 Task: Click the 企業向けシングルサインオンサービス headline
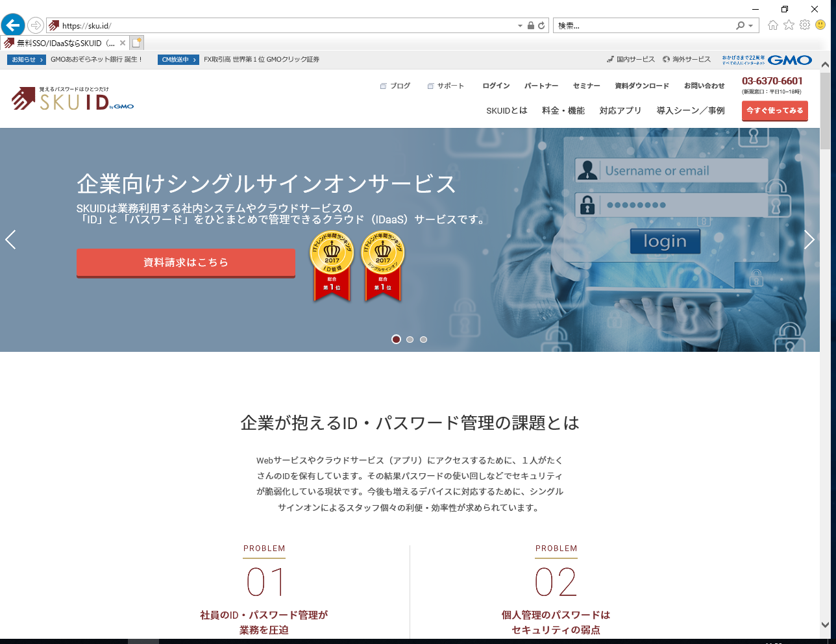267,184
